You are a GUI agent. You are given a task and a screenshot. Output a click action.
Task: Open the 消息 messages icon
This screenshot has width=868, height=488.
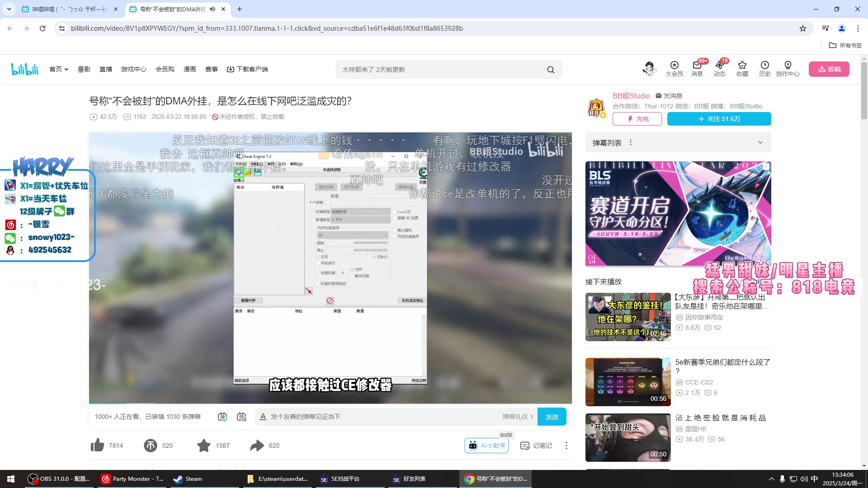697,69
